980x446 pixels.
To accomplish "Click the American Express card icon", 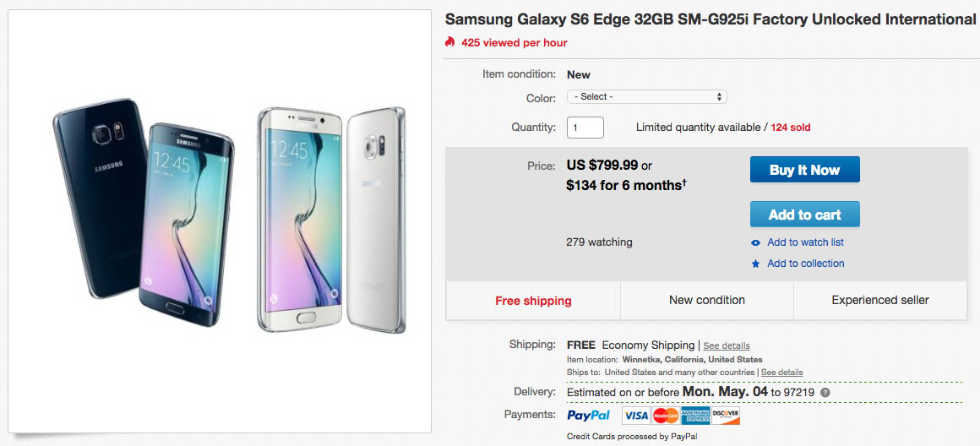I will pos(696,416).
